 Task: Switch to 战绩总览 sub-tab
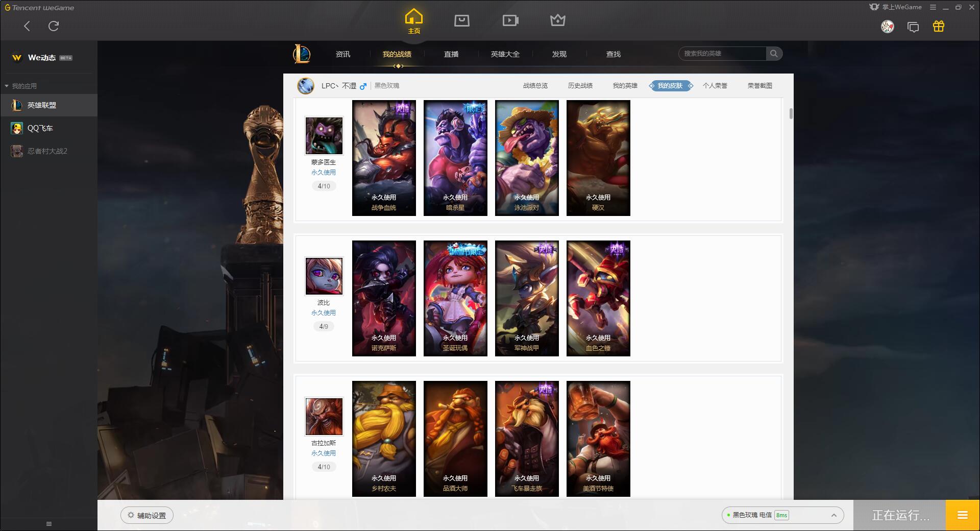tap(535, 86)
